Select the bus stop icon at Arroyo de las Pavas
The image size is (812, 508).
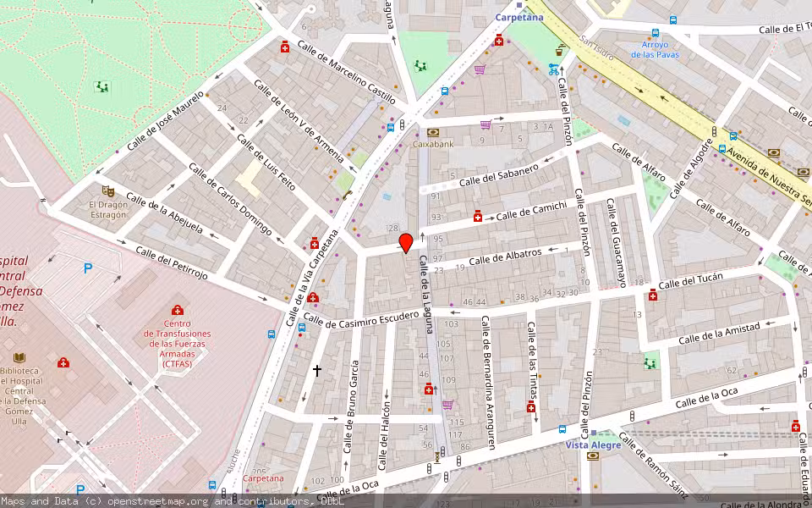[656, 34]
